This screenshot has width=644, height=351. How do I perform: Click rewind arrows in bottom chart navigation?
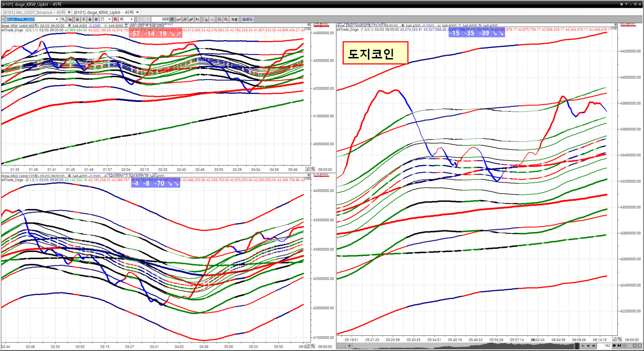[x=588, y=346]
